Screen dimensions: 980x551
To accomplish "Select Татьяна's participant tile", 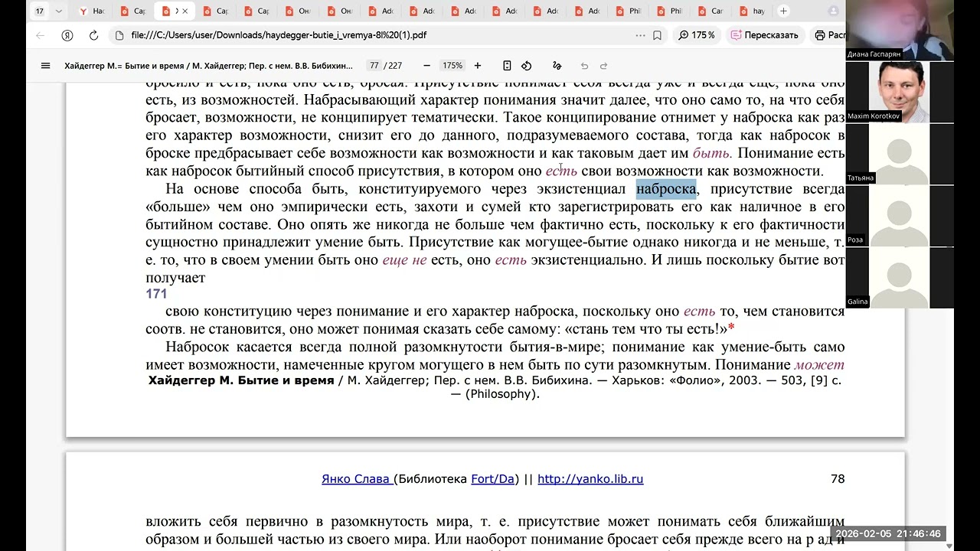I will (900, 154).
